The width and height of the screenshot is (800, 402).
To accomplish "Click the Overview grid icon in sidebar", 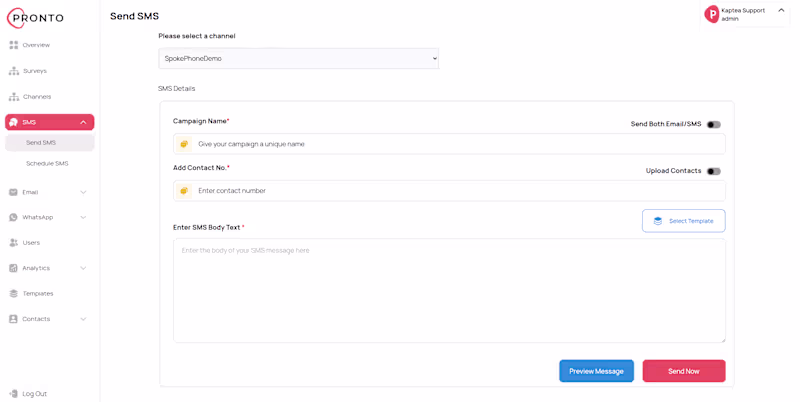I will (14, 45).
